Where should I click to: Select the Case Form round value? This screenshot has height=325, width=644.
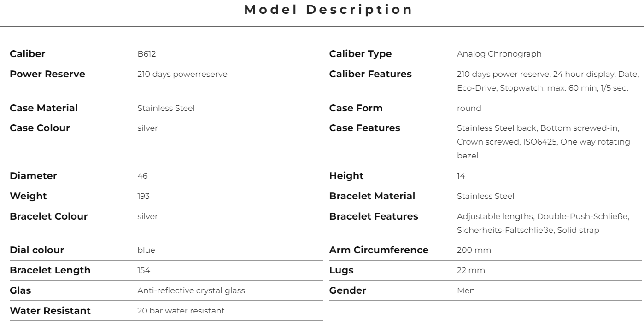[469, 108]
